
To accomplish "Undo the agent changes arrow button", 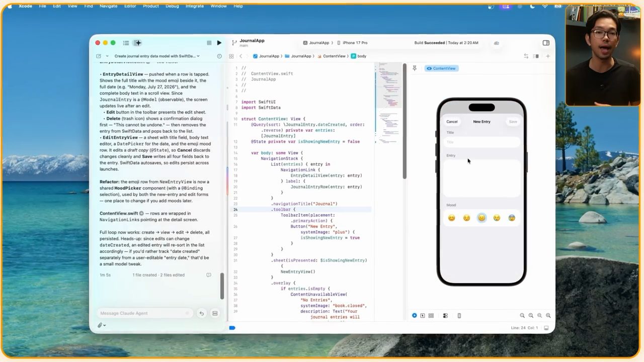I will click(x=201, y=313).
